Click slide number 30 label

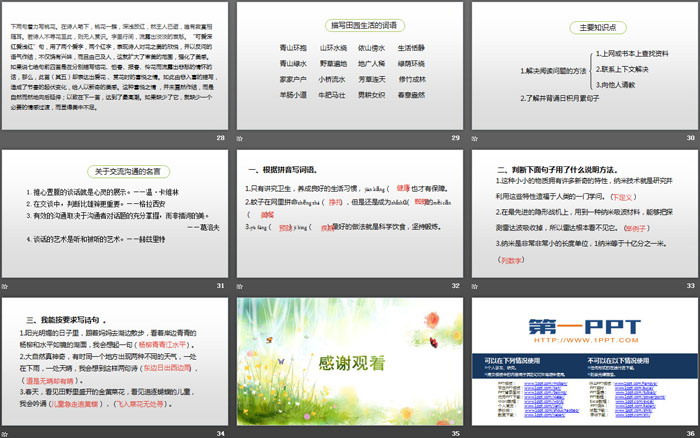[x=691, y=138]
